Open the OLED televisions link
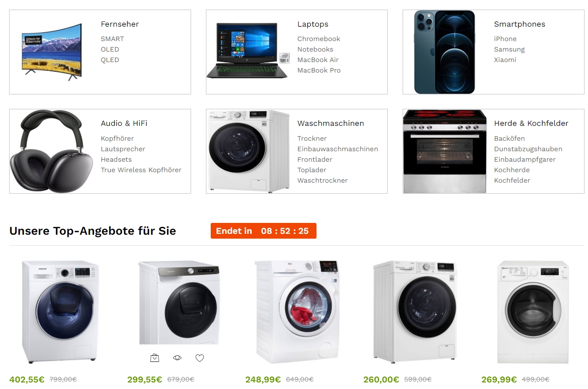588x389 pixels. point(110,49)
